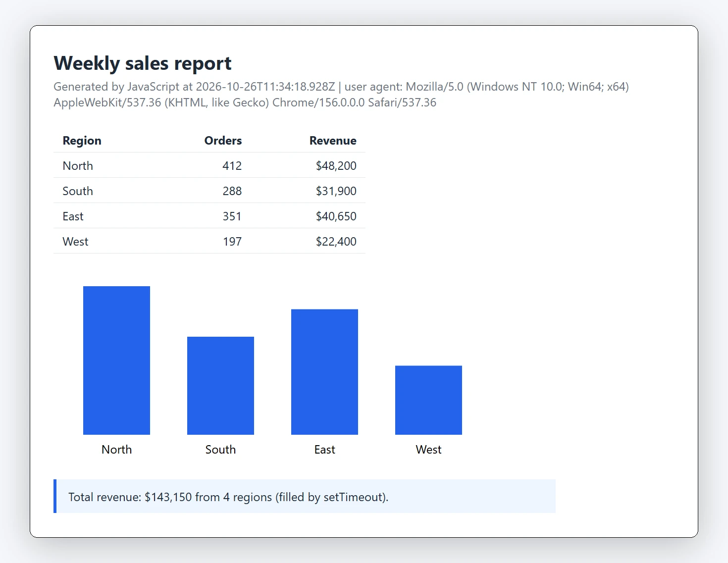This screenshot has height=563, width=728.
Task: Click the "North" cell in the table
Action: 78,166
